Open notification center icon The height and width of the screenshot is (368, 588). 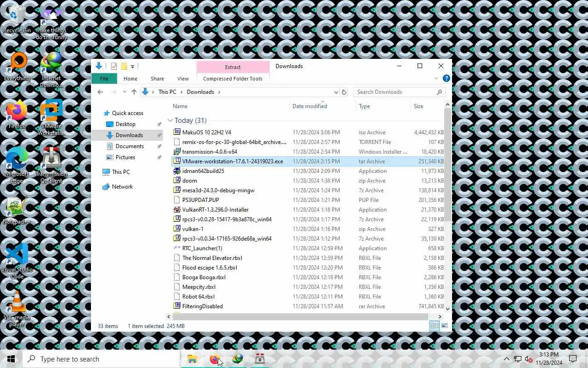point(573,359)
